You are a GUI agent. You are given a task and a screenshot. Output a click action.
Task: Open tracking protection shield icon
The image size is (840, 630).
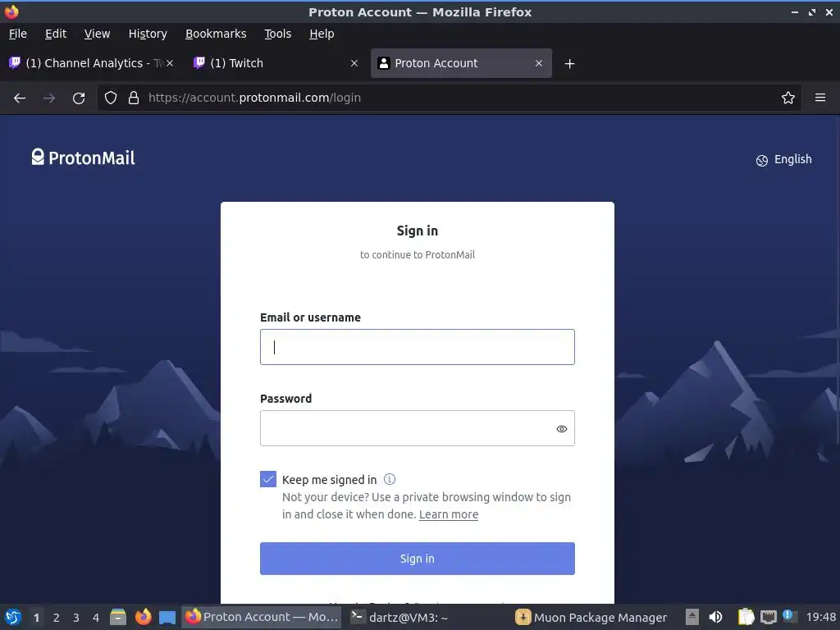pyautogui.click(x=111, y=98)
